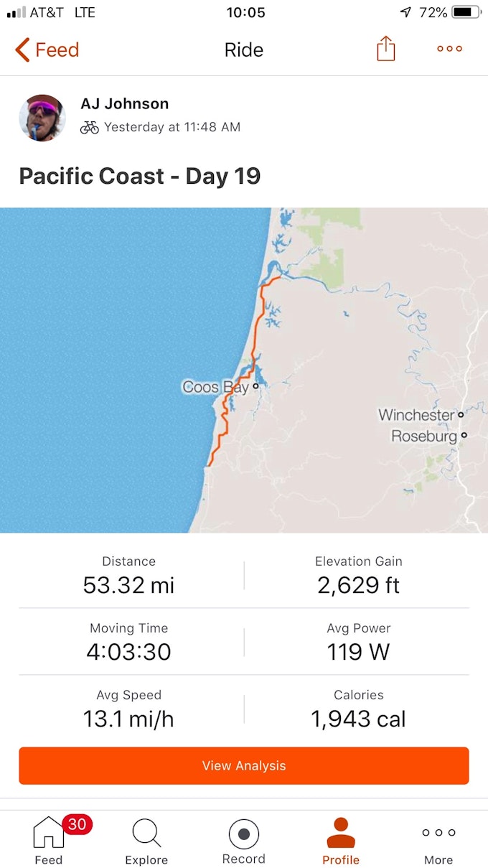Tap the battery indicator in status bar

point(466,12)
